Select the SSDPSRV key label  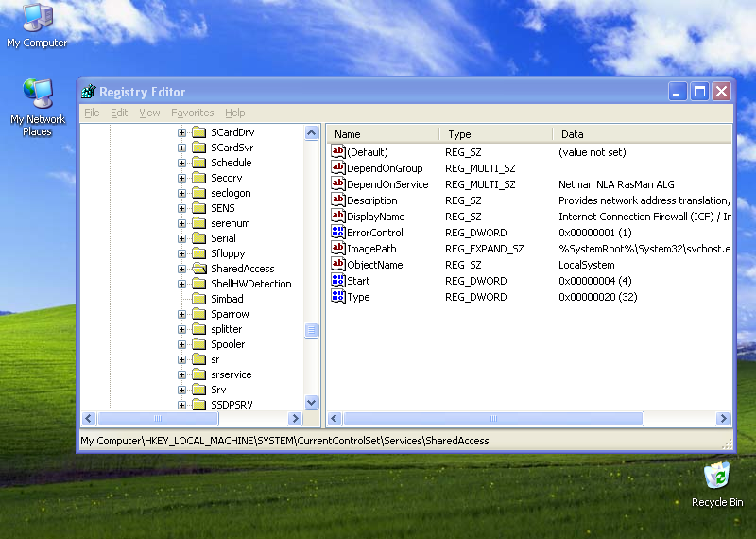[x=232, y=405]
